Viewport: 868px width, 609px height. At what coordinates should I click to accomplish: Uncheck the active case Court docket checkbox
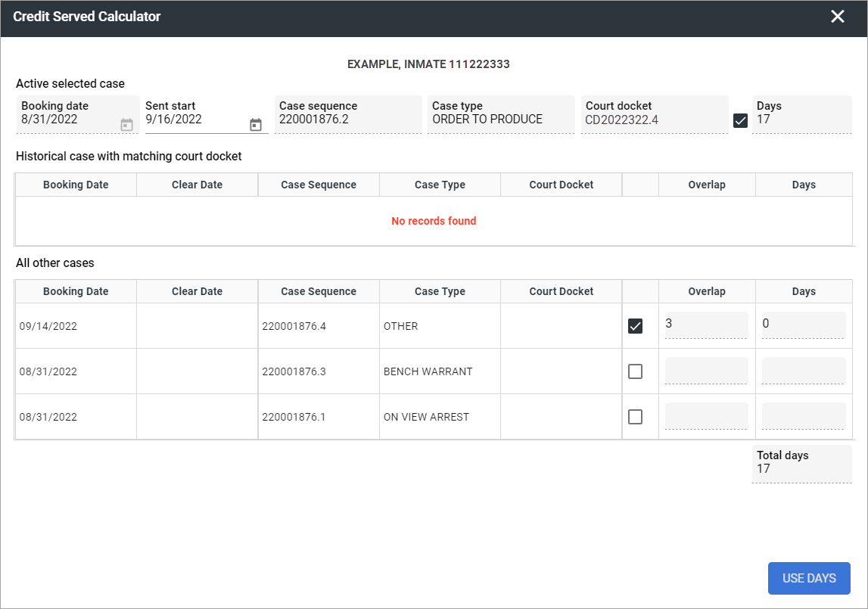tap(740, 120)
